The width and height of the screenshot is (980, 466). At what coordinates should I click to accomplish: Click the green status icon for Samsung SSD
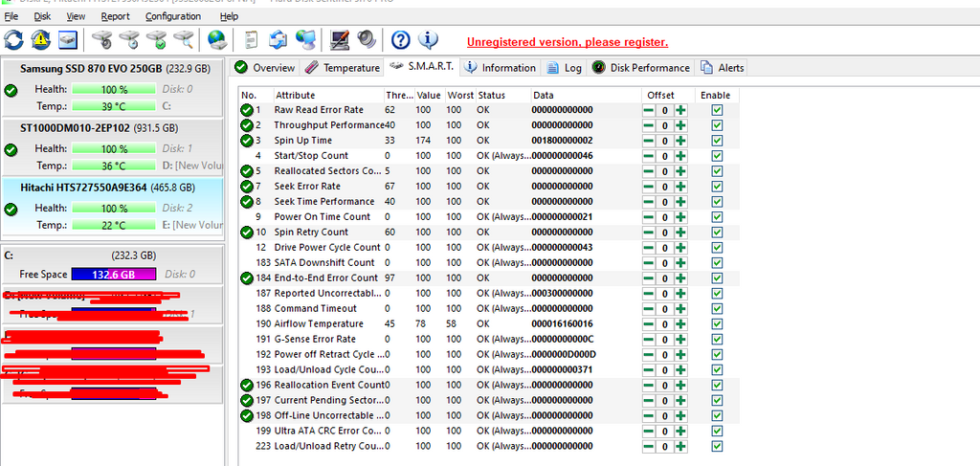[11, 91]
